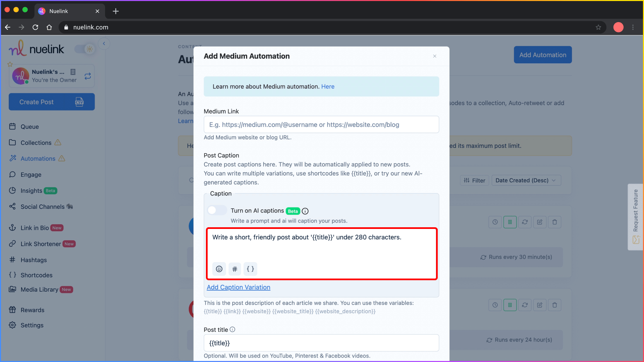The image size is (644, 362).
Task: Click the Medium Link input field
Action: pyautogui.click(x=321, y=125)
